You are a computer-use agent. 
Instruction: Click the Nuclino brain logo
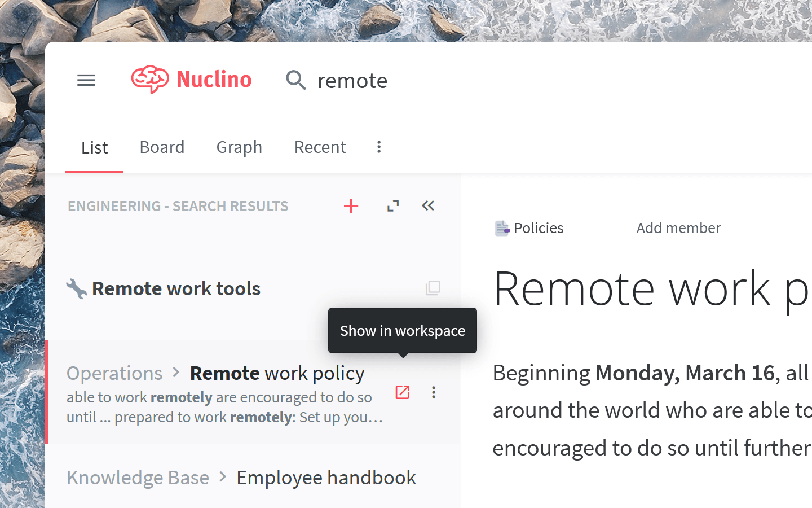pos(150,80)
